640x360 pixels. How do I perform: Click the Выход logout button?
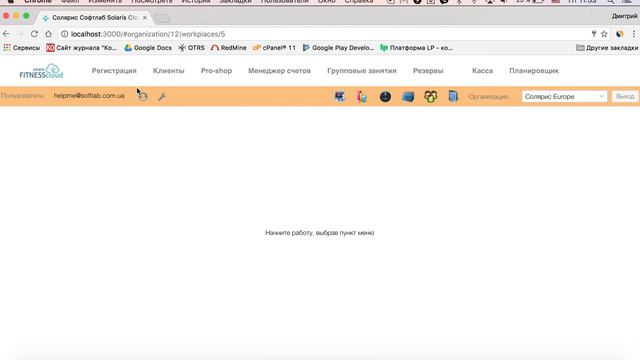pyautogui.click(x=625, y=97)
